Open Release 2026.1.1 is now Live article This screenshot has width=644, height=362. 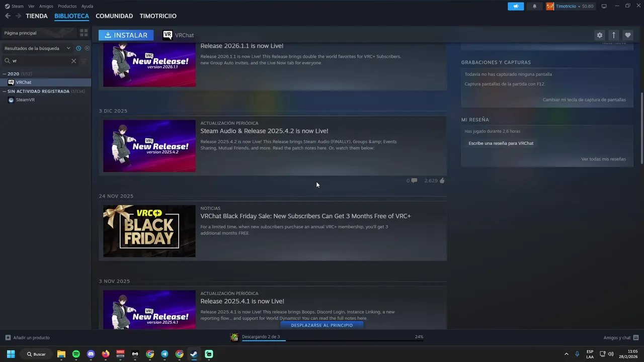click(242, 46)
